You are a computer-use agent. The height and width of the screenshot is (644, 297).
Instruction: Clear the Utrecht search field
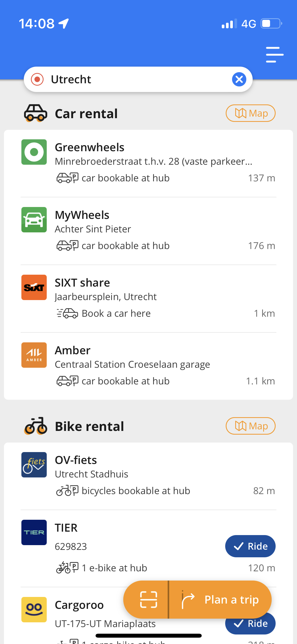239,79
